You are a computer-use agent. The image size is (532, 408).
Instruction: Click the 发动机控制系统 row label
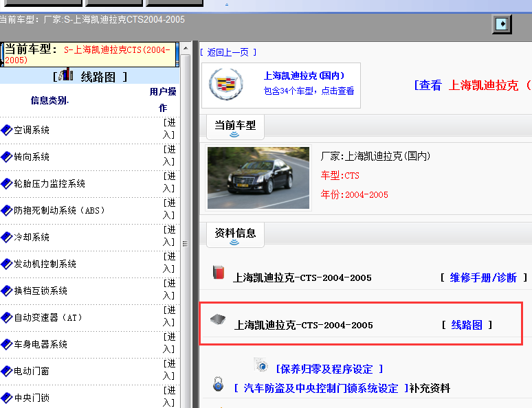tap(45, 264)
